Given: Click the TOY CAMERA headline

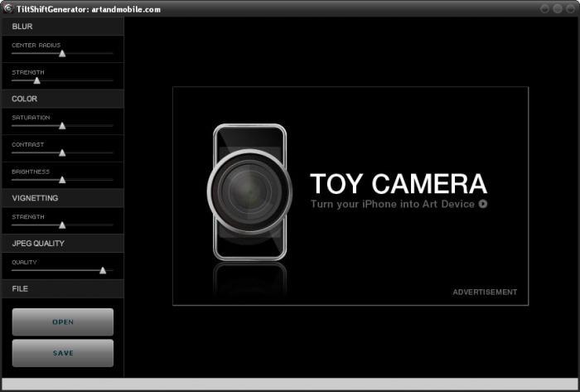Looking at the screenshot, I should click(x=399, y=184).
